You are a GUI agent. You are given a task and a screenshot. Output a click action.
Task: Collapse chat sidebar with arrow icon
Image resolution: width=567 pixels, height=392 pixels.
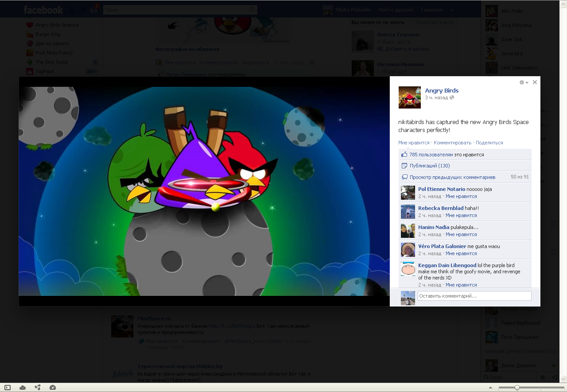[554, 377]
